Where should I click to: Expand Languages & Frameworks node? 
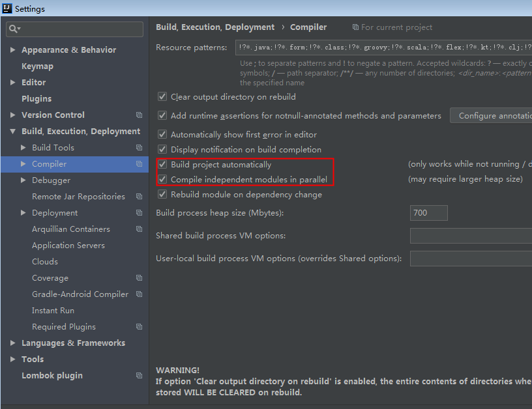coord(12,343)
